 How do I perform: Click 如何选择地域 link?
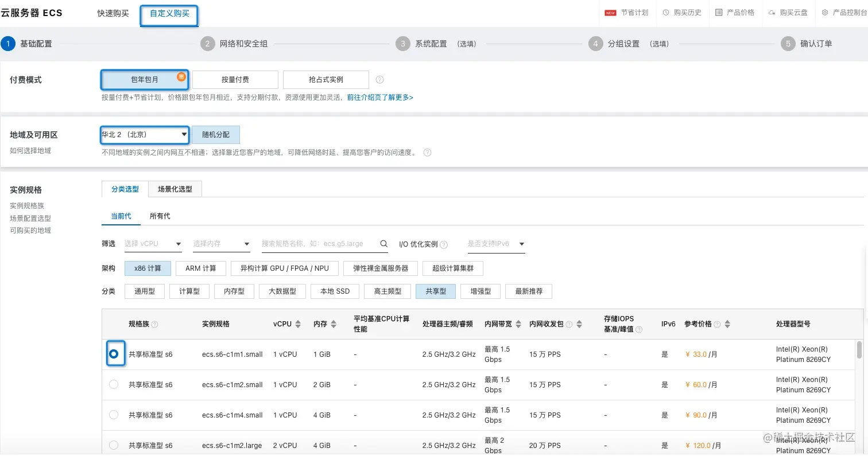[30, 151]
